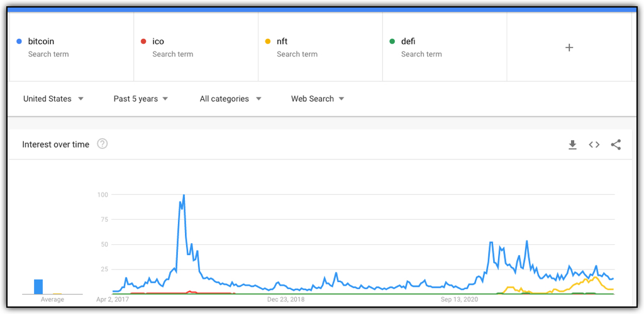Viewport: 644px width, 314px height.
Task: Click the blue dot beside bitcoin
Action: click(19, 41)
